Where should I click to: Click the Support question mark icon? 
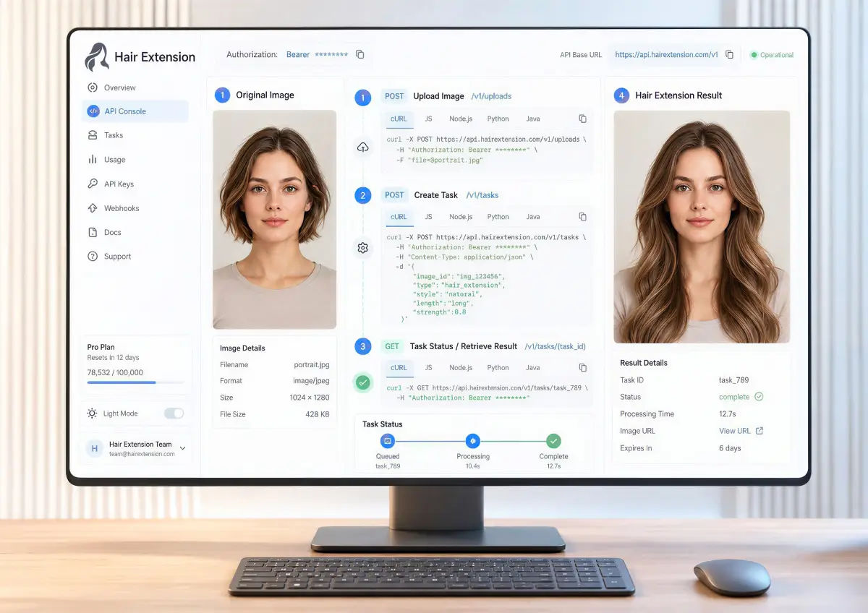[93, 257]
